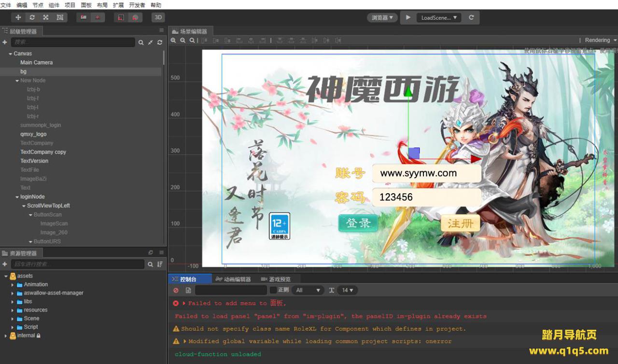Click the hierarchy search input field

72,42
